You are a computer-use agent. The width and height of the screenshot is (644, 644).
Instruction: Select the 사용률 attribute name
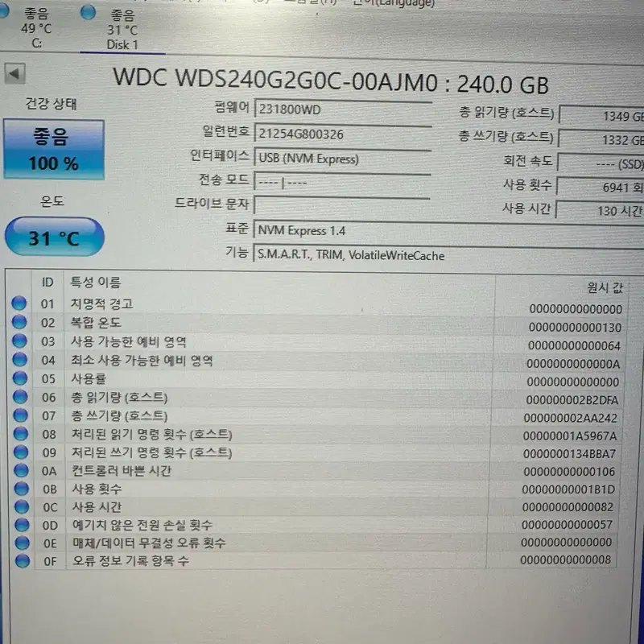coord(89,378)
